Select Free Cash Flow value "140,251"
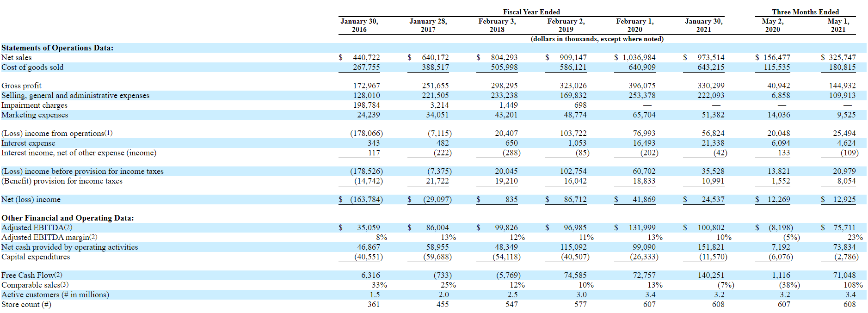868x313 pixels. 711,275
